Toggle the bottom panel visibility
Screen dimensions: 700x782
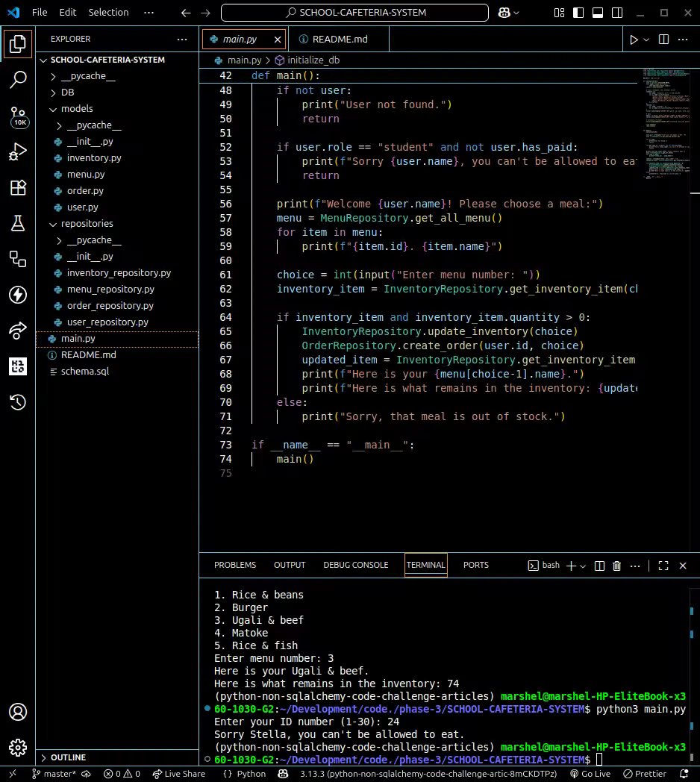[598, 13]
